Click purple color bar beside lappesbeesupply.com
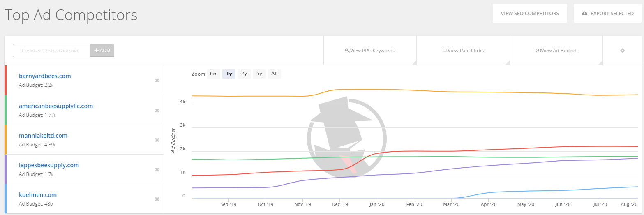644x215 pixels. click(x=6, y=169)
